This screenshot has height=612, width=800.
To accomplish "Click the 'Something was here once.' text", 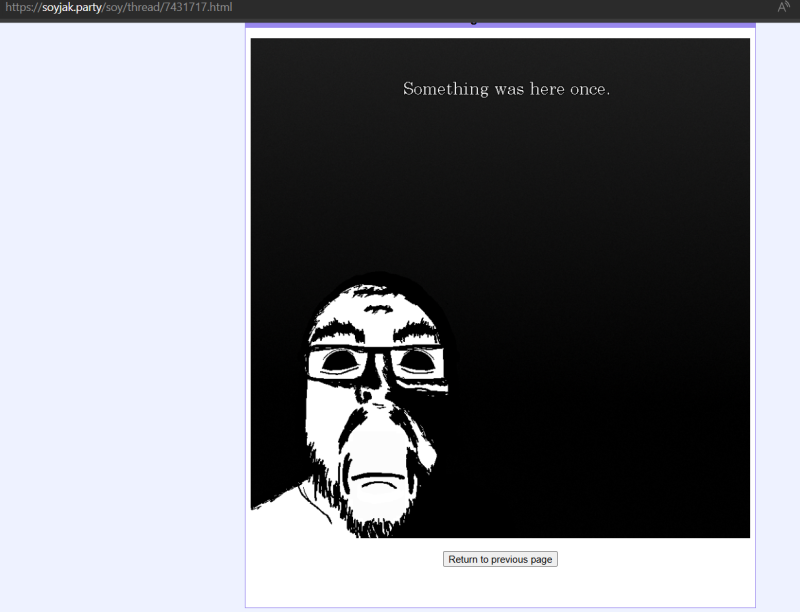I will point(506,89).
